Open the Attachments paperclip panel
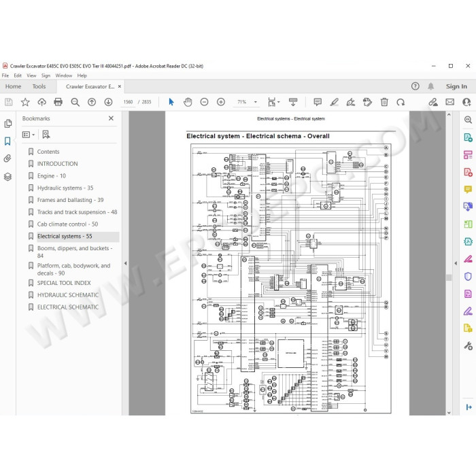Viewport: 476px width, 476px height. [x=7, y=158]
